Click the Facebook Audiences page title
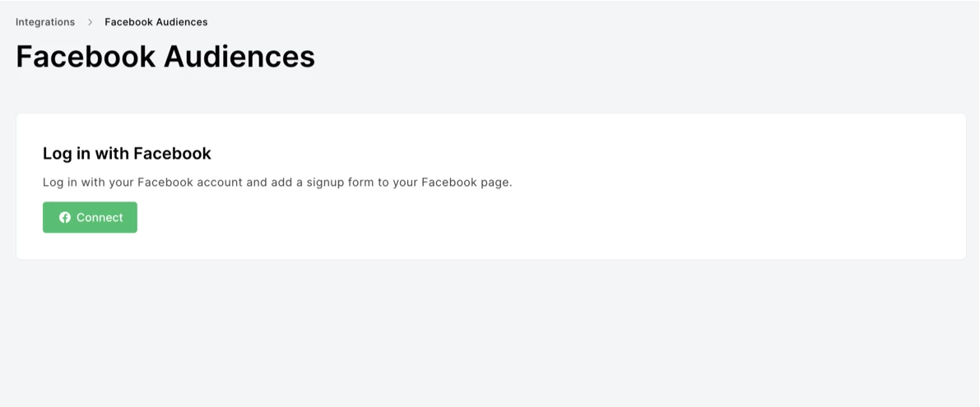Viewport: 980px width, 407px height. coord(165,57)
